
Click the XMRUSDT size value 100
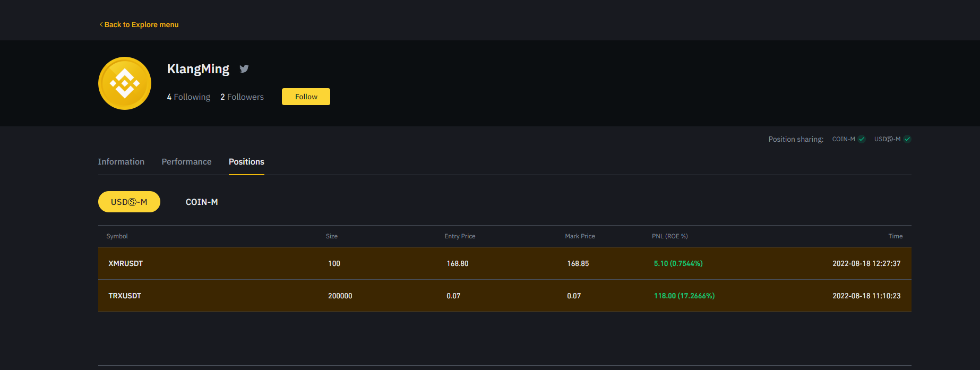coord(334,263)
